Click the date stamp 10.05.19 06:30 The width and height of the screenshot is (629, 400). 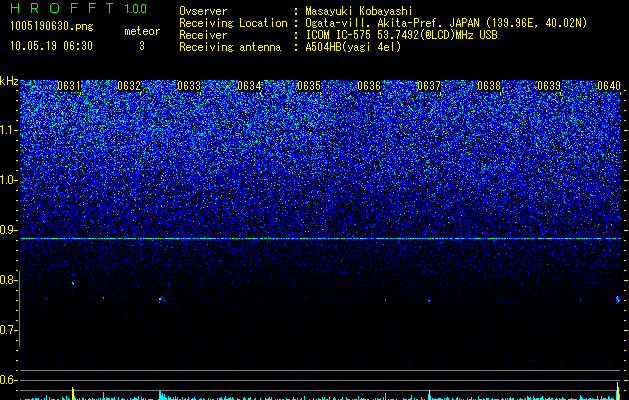pos(51,46)
